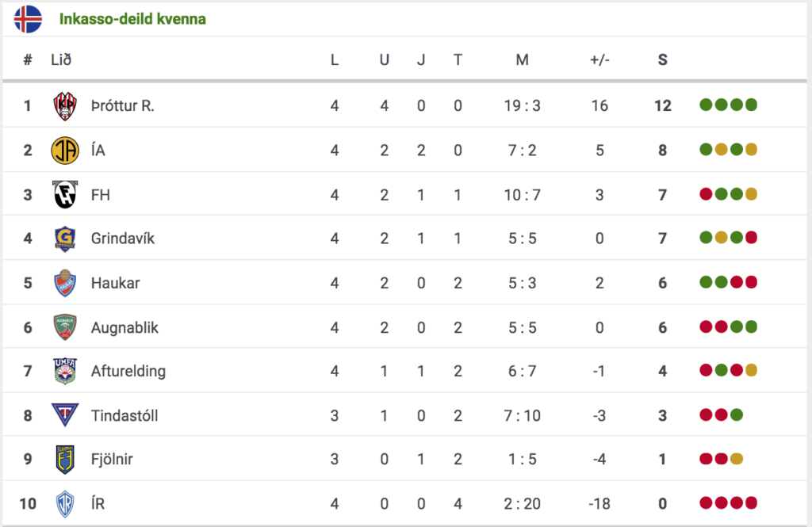Image resolution: width=812 pixels, height=527 pixels.
Task: Click the ÍR blue crest
Action: (65, 504)
